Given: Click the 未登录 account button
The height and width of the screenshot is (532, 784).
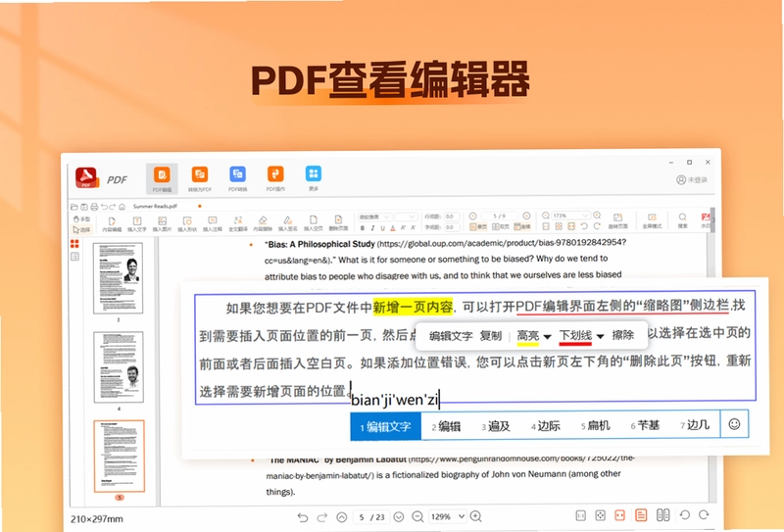Looking at the screenshot, I should click(x=692, y=180).
